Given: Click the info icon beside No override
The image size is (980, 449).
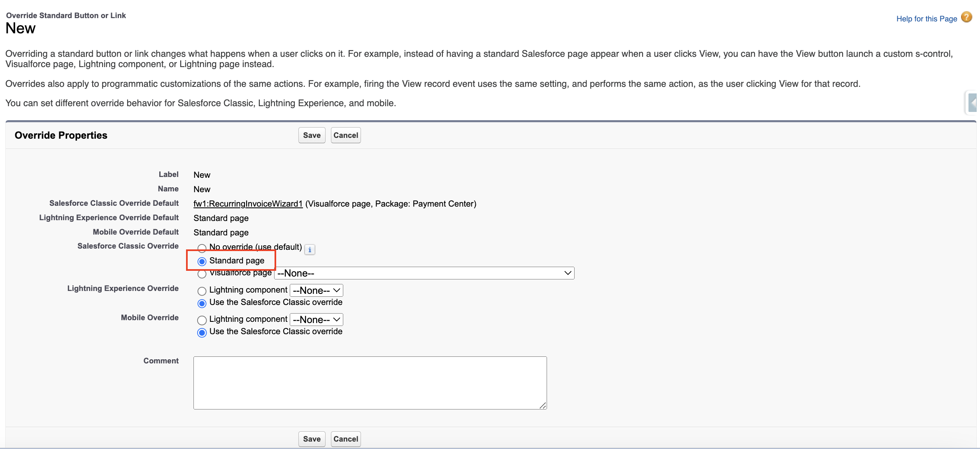Looking at the screenshot, I should click(310, 249).
